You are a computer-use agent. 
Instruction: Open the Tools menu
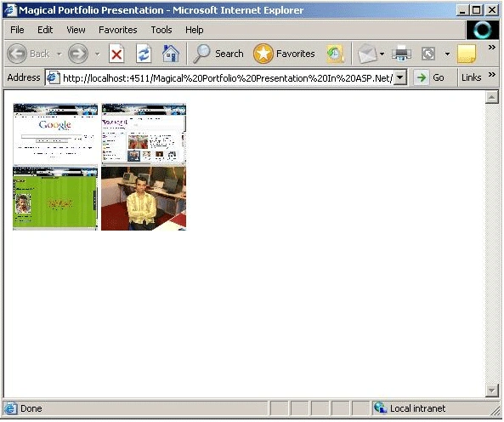pos(161,30)
